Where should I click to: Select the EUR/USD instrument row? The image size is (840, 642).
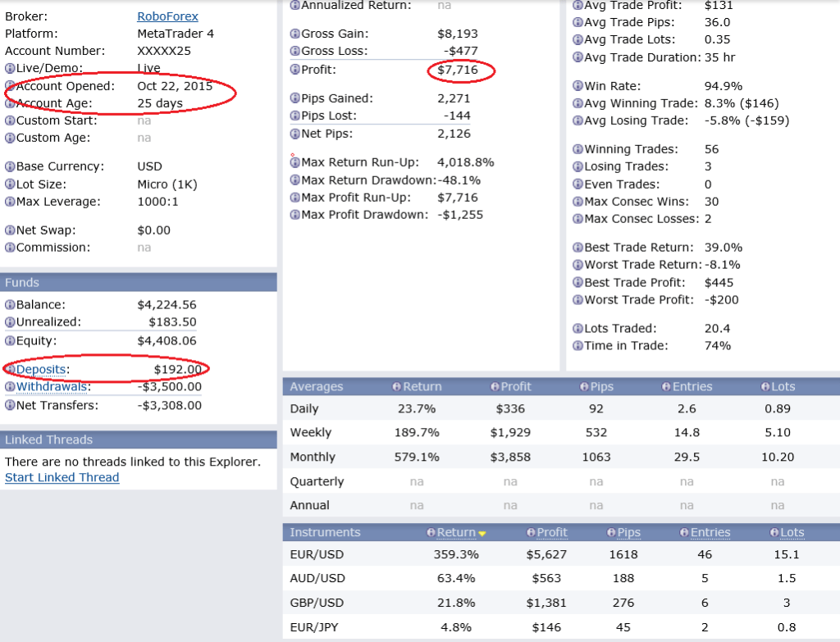[317, 554]
